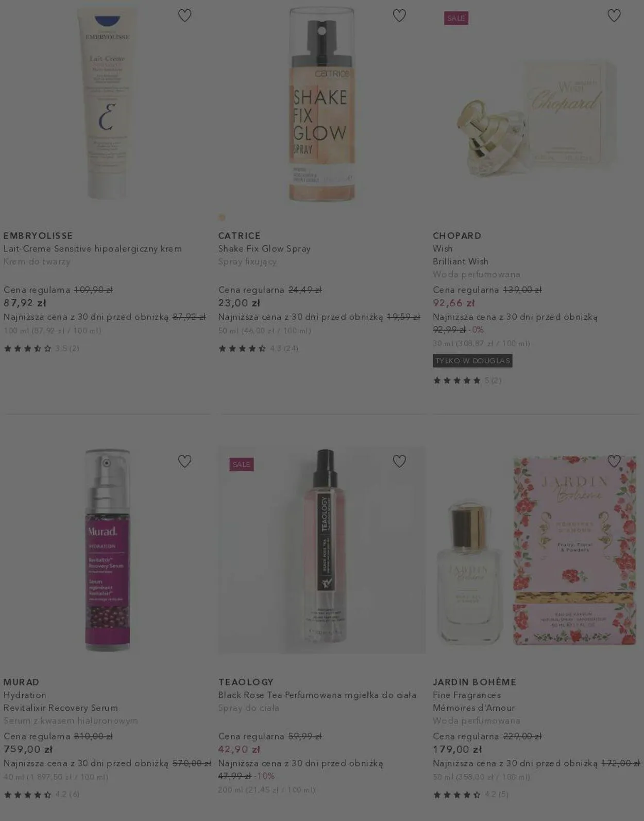Screen dimensions: 644x821
Task: Save Teaology body mist via heart icon
Action: (x=399, y=461)
